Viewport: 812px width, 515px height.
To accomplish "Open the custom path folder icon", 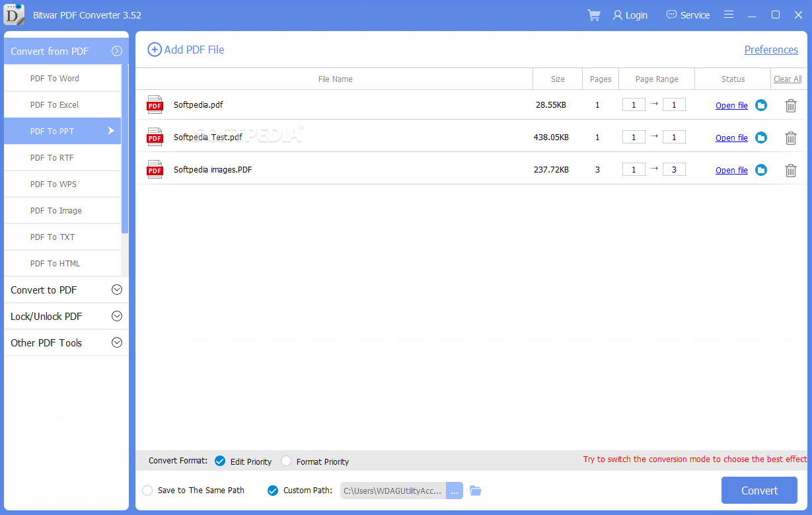I will (x=476, y=491).
